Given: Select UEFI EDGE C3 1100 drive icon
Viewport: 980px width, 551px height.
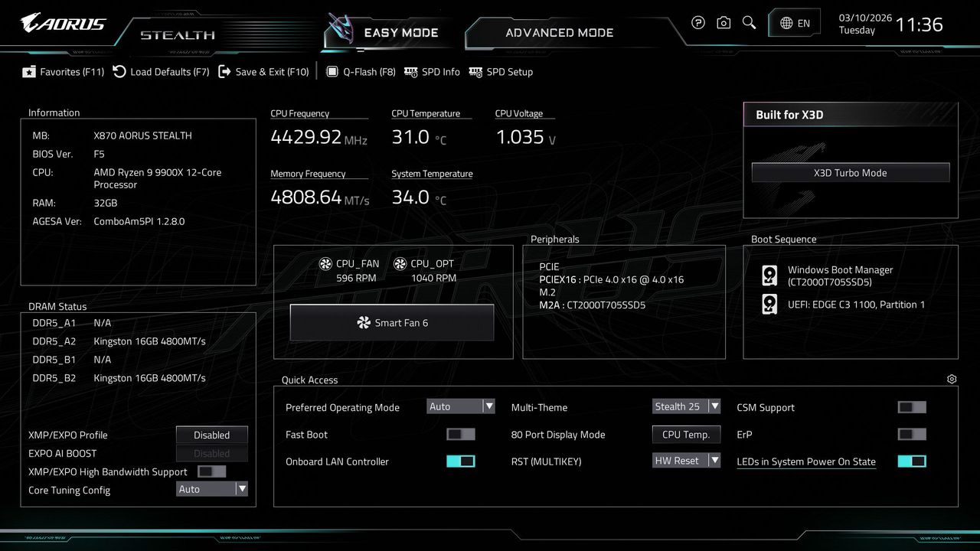Looking at the screenshot, I should [769, 305].
